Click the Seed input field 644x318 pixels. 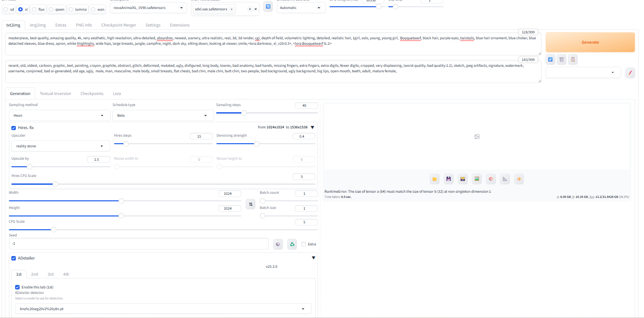point(138,244)
